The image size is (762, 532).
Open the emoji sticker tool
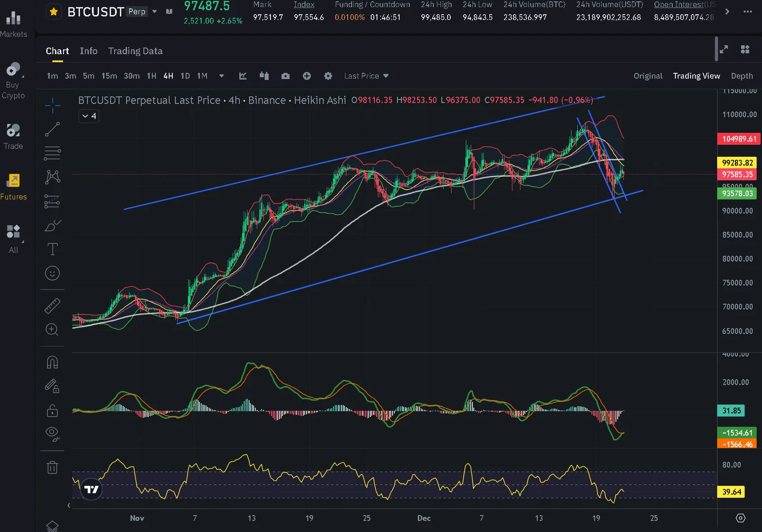pos(52,273)
